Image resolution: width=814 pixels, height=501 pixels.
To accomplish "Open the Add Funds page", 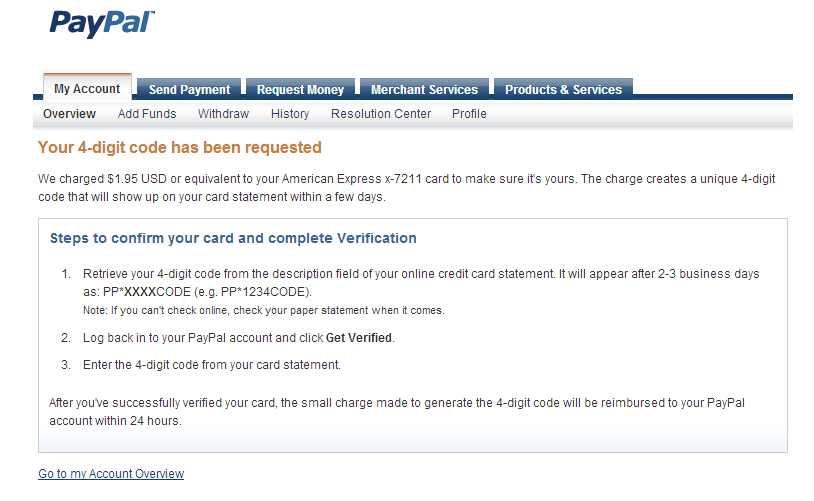I will point(147,114).
